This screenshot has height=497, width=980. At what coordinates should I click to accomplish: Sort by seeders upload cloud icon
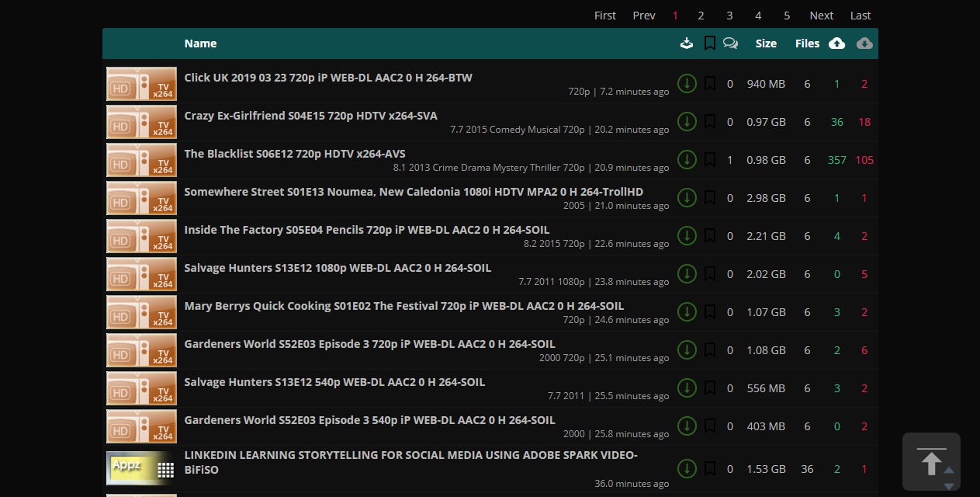836,43
